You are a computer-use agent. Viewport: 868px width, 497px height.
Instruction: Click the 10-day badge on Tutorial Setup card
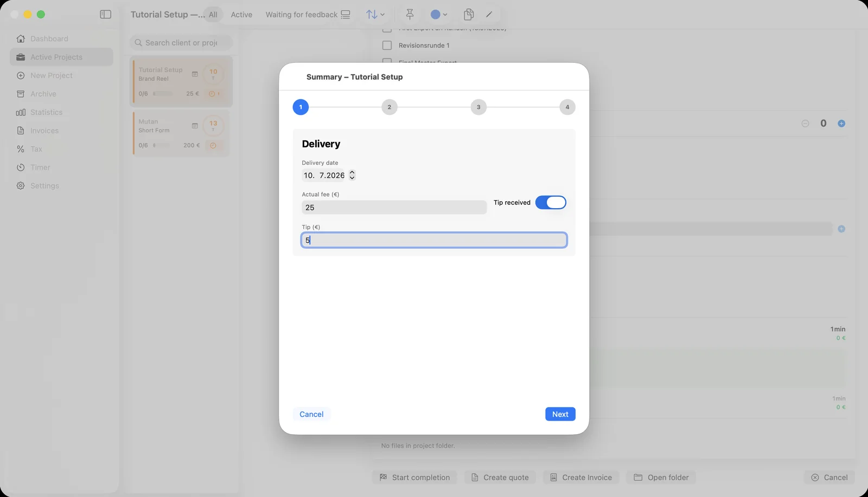(213, 74)
